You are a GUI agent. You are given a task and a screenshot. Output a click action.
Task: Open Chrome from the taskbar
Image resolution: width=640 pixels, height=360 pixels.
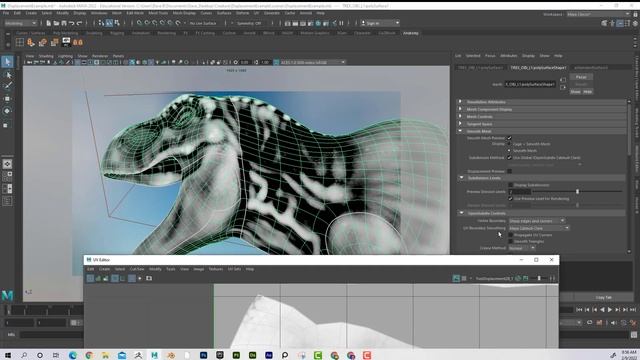[x=89, y=355]
